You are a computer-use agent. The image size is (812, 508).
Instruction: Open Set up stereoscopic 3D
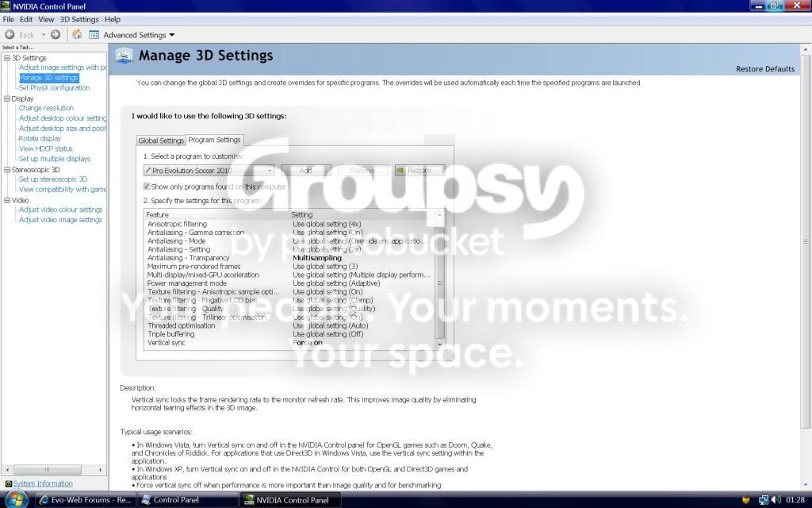[53, 179]
